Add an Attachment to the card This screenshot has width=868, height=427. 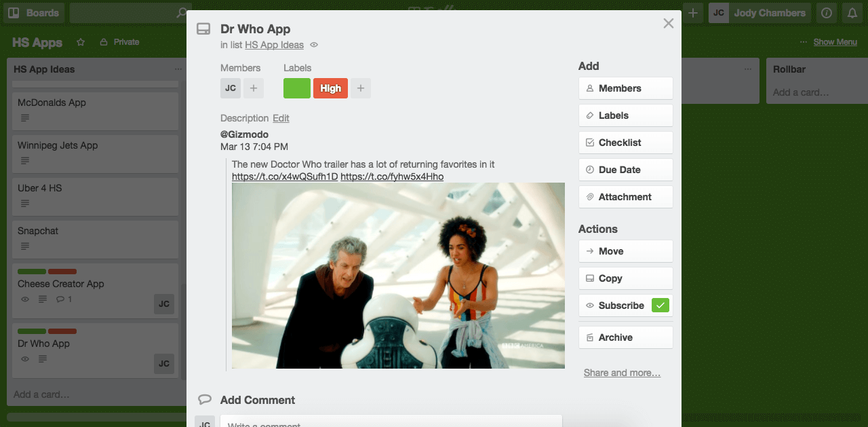coord(625,197)
